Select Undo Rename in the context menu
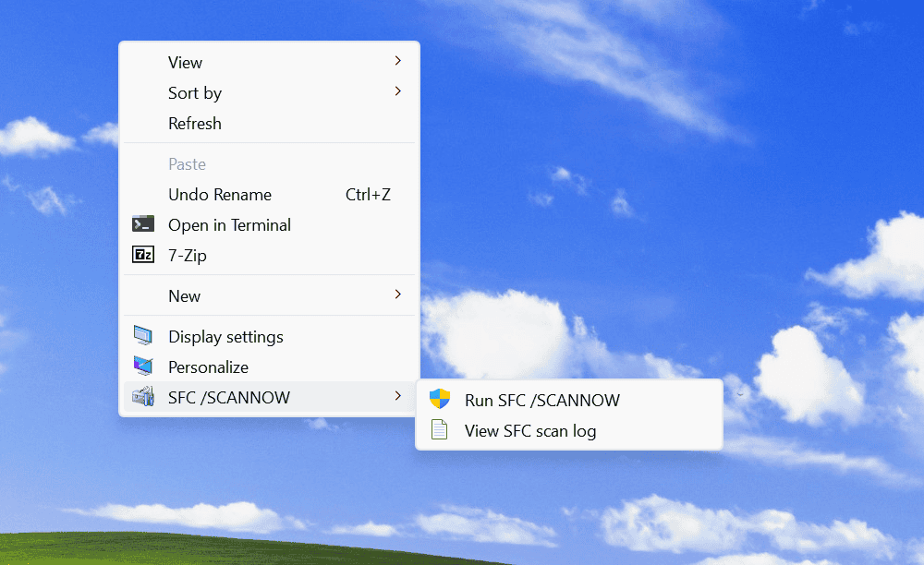 tap(269, 194)
